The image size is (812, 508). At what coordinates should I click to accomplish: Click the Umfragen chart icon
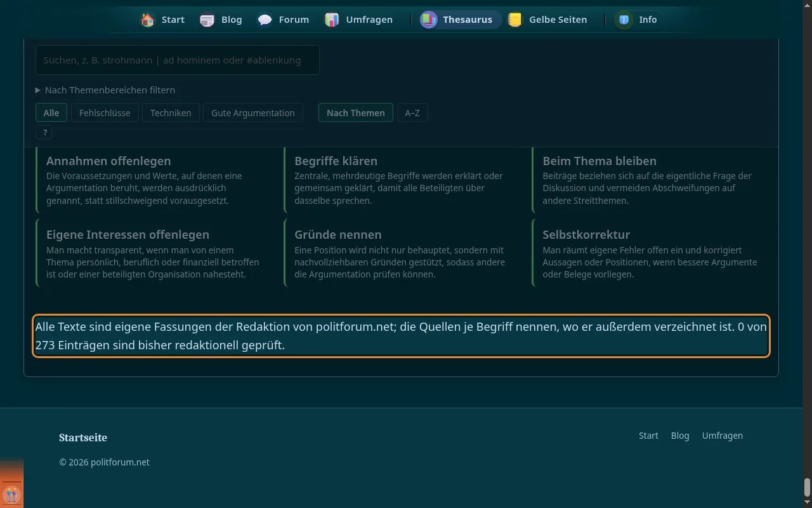click(332, 20)
